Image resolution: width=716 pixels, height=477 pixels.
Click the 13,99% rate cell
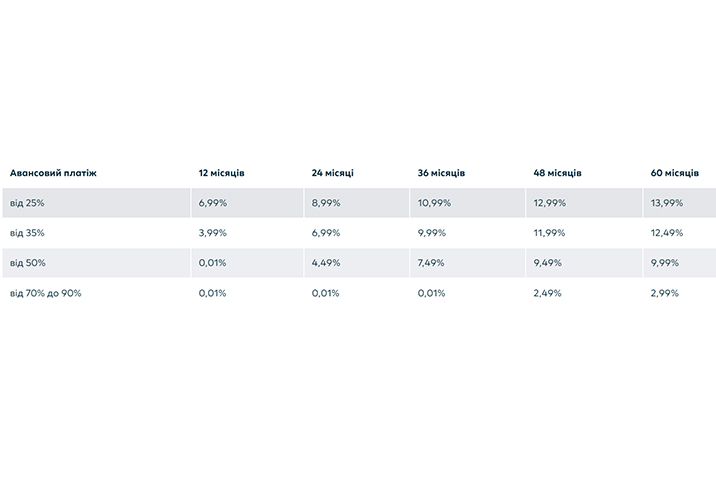click(x=667, y=203)
